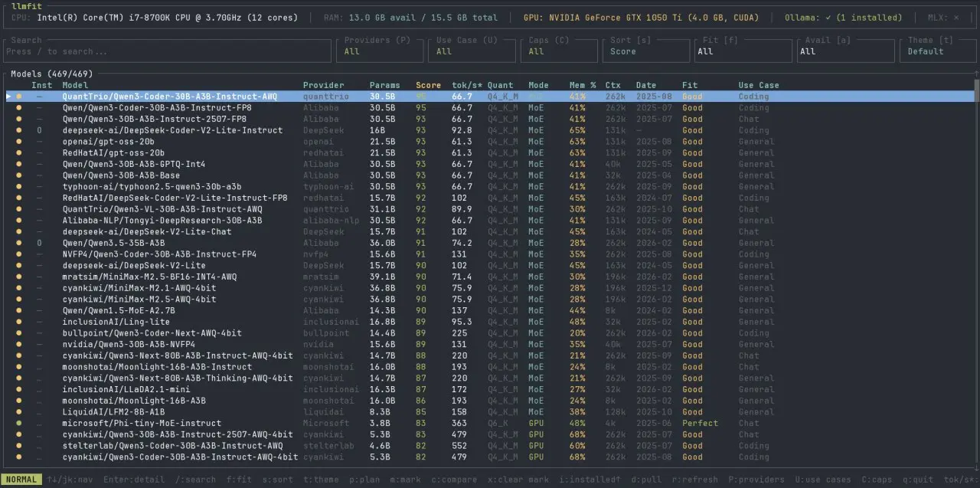Focus the Search input field
The image size is (980, 488).
pyautogui.click(x=167, y=51)
